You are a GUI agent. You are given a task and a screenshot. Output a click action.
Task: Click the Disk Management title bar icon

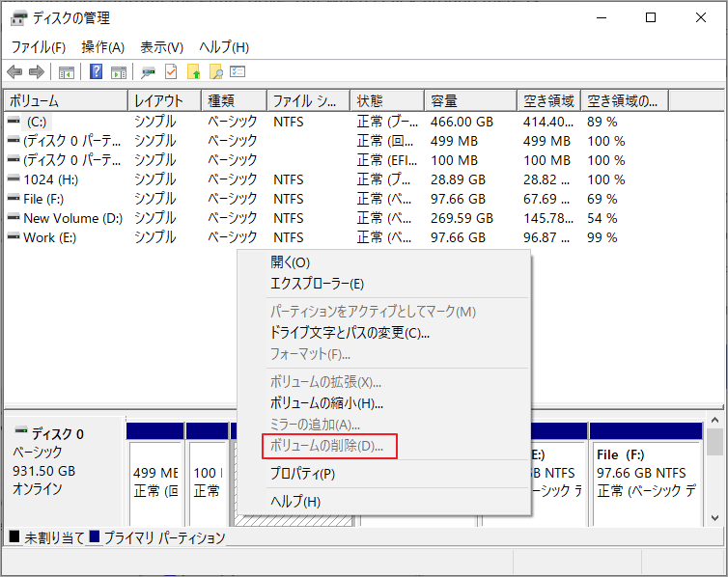pyautogui.click(x=19, y=18)
